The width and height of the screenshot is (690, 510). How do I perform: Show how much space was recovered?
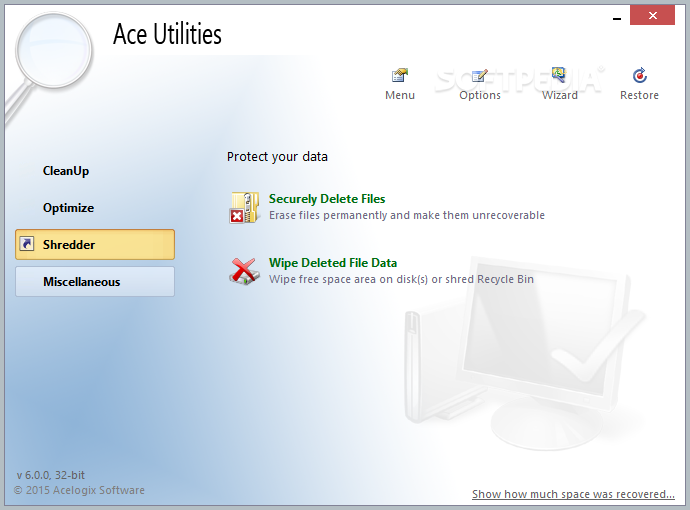[x=573, y=494]
